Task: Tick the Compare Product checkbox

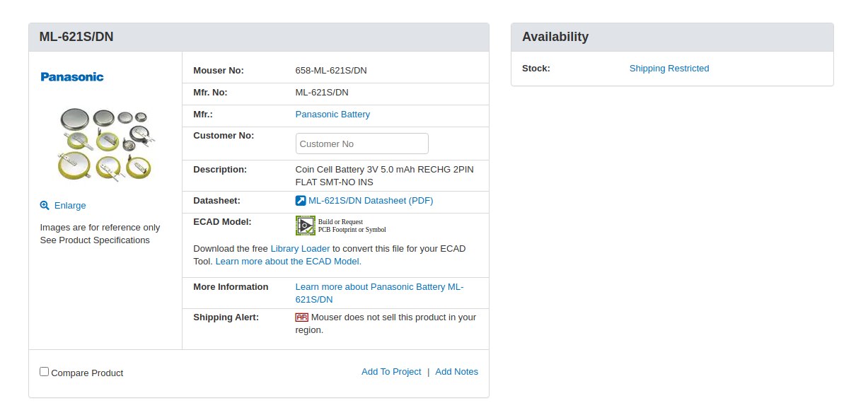Action: tap(44, 371)
